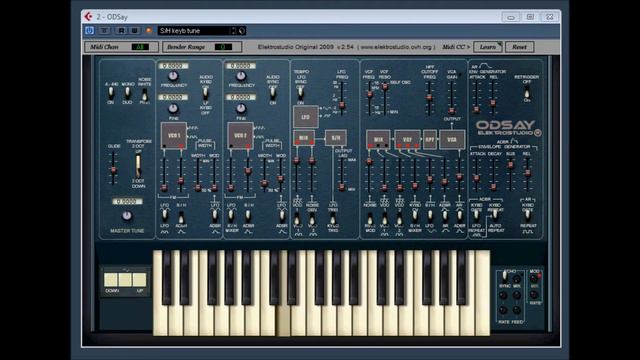The image size is (640, 360).
Task: Click the S/H module block
Action: point(336,138)
